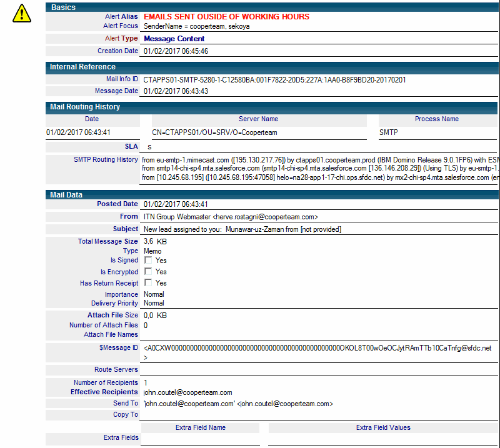Click the Subject label

[126, 229]
